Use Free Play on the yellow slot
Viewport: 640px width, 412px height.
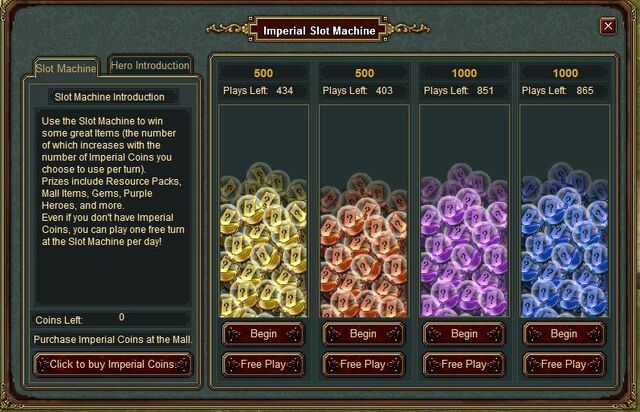point(263,364)
